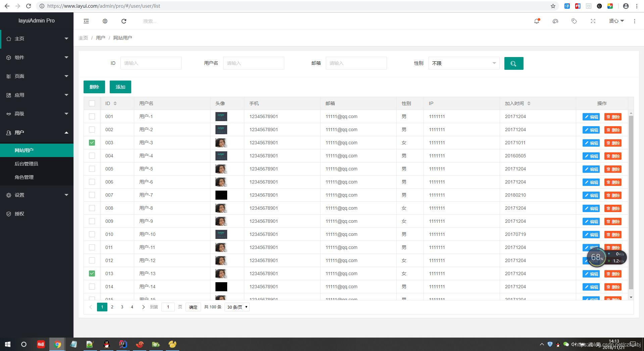Expand the 设置 sidebar menu
The width and height of the screenshot is (644, 351).
pos(37,195)
